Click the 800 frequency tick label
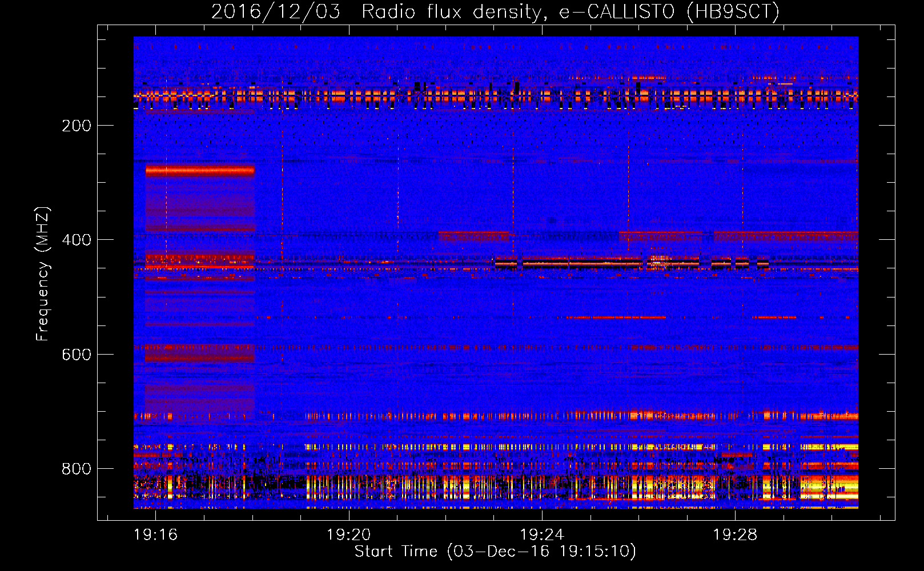Viewport: 924px width, 571px height. [x=77, y=469]
